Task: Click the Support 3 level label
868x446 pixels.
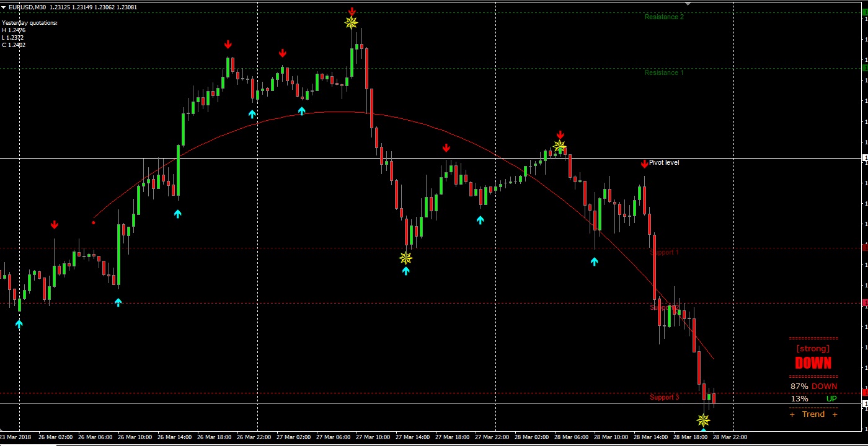Action: (664, 398)
